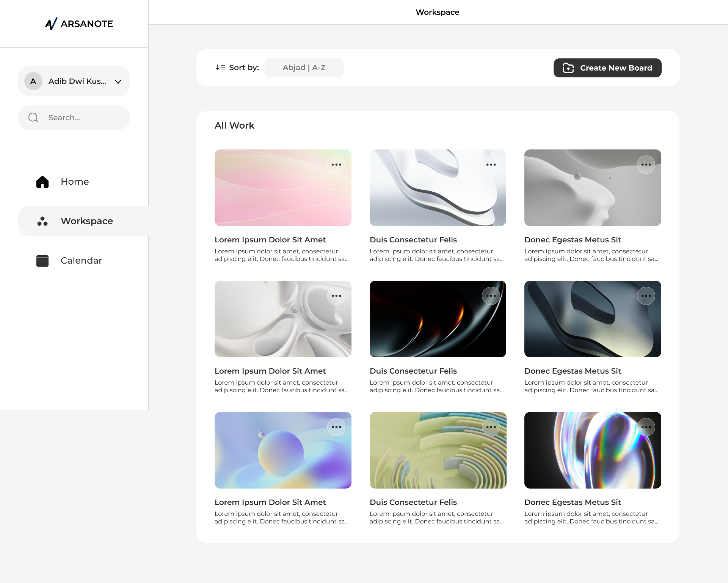Expand the Adib Dwi Kus account chevron

pos(118,82)
